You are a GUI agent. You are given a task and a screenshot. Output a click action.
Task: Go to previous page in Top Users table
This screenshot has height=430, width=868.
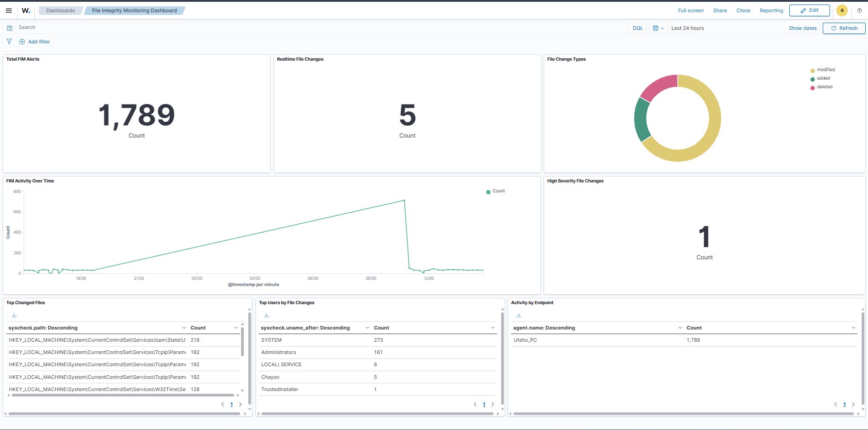(475, 405)
